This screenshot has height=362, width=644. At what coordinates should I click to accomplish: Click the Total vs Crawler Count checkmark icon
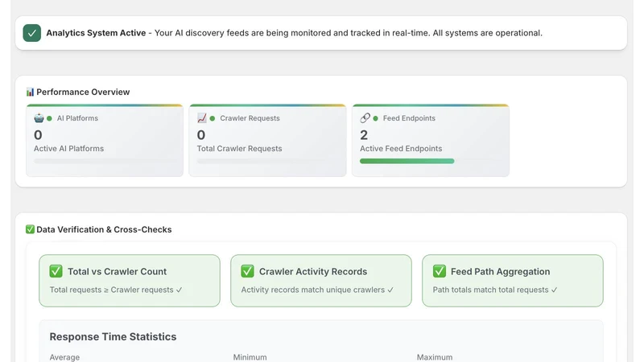pos(56,271)
